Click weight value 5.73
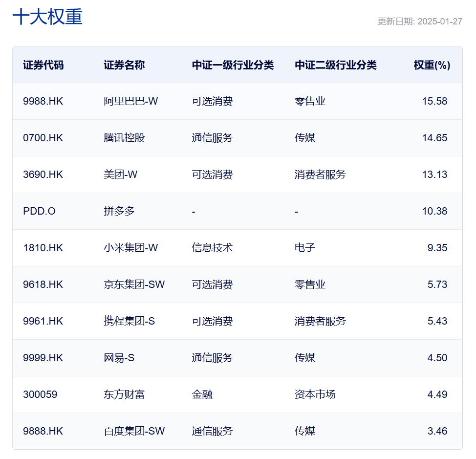Image resolution: width=476 pixels, height=459 pixels. (437, 284)
